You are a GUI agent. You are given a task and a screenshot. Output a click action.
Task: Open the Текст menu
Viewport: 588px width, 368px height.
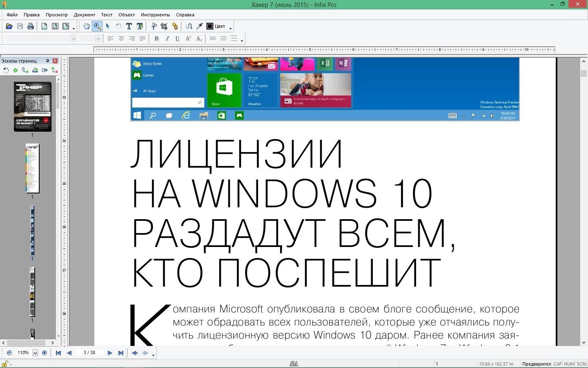(x=107, y=15)
